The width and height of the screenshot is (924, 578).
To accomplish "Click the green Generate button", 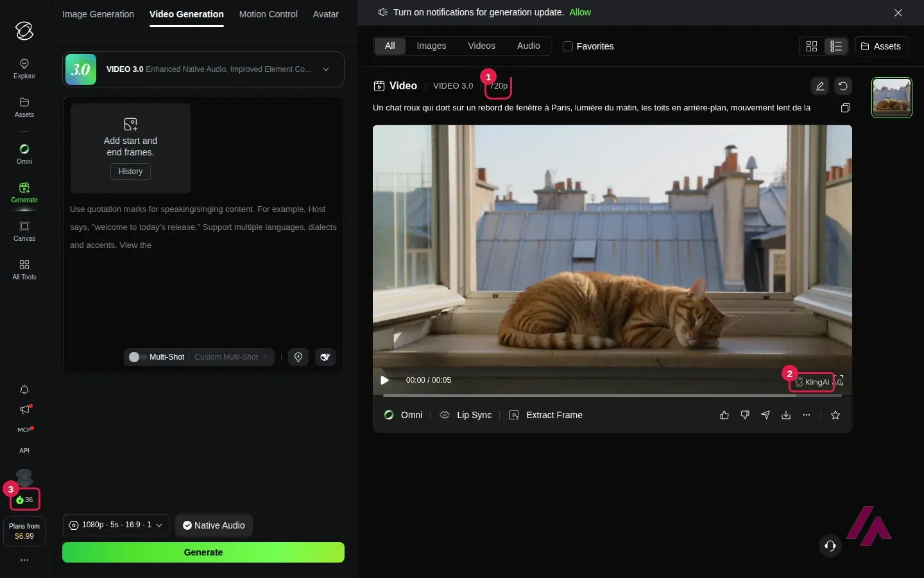I will click(x=203, y=552).
